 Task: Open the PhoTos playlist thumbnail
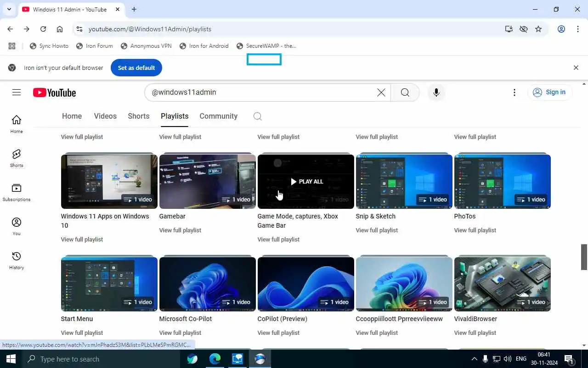tap(503, 182)
